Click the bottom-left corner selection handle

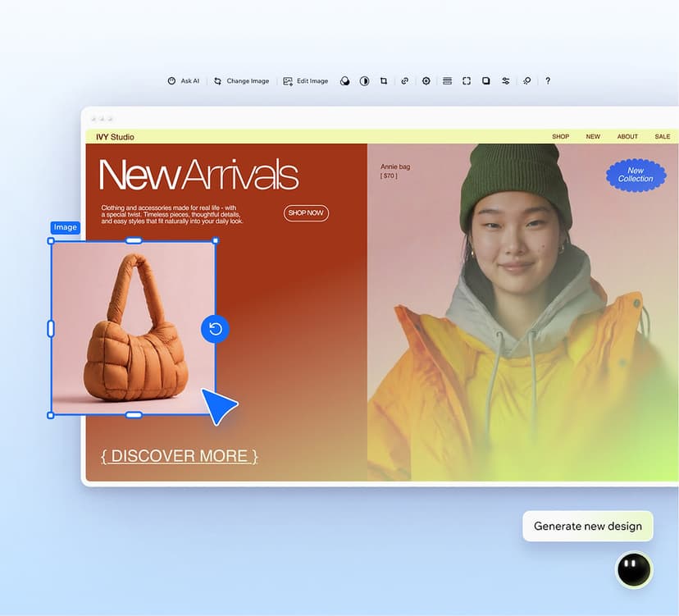51,415
